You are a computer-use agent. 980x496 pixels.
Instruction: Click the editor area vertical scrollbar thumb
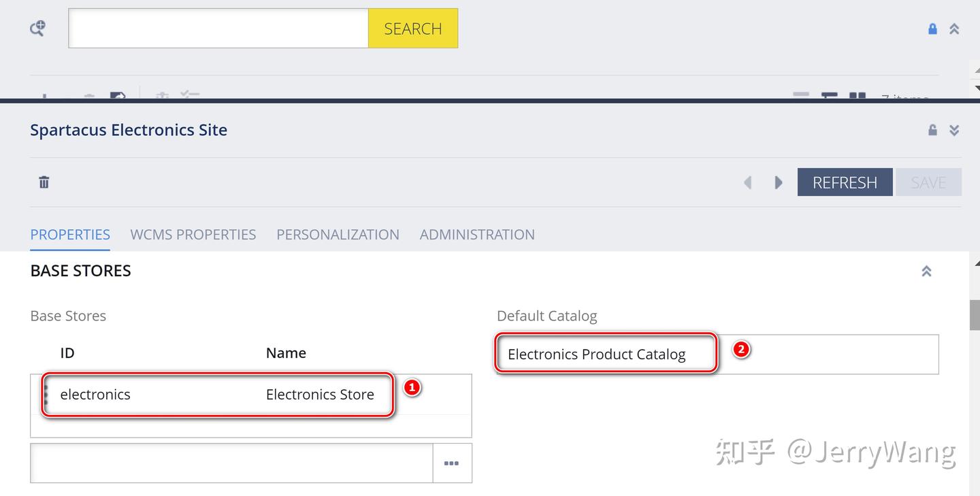(x=975, y=315)
